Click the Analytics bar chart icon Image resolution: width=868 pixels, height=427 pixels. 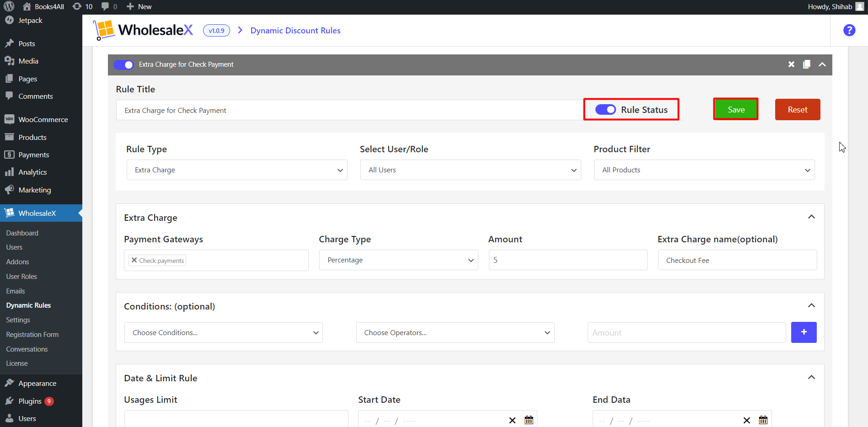(9, 172)
